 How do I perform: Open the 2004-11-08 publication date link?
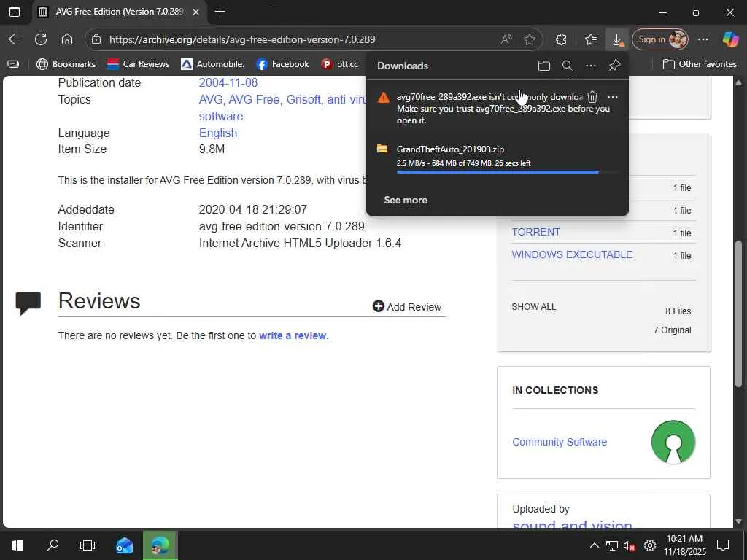228,82
